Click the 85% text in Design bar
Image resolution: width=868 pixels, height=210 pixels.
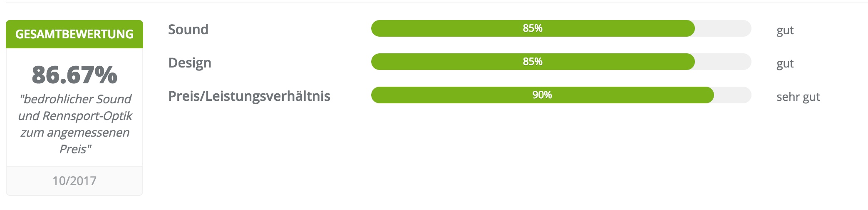click(533, 62)
